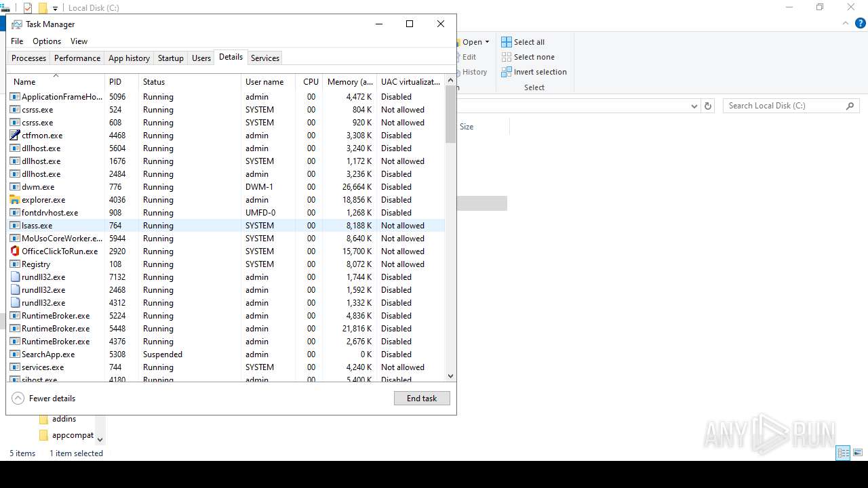This screenshot has height=488, width=868.
Task: Click the Edit button in Explorer ribbon
Action: tap(469, 57)
